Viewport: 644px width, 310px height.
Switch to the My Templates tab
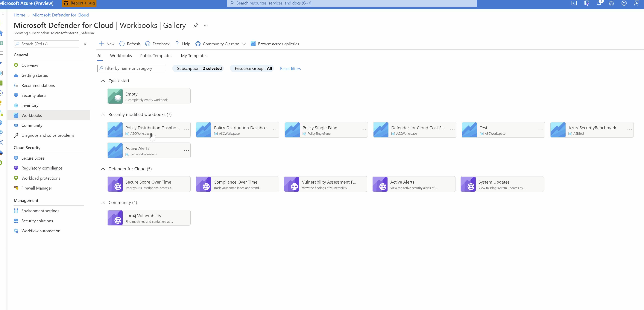point(194,56)
